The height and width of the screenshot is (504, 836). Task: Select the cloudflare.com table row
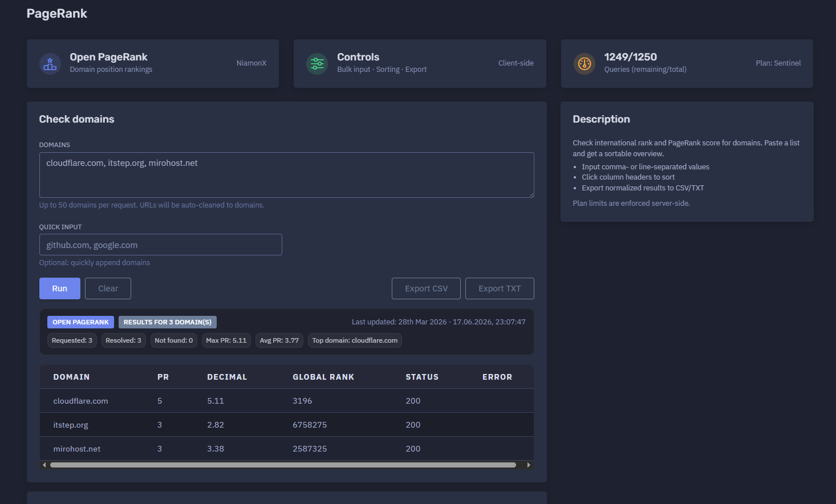287,401
